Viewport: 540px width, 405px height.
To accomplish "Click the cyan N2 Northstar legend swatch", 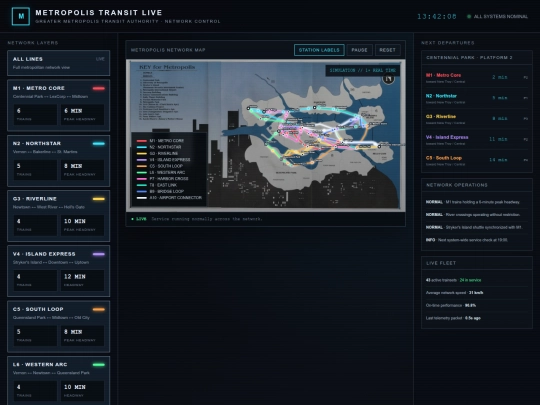I will click(x=142, y=147).
